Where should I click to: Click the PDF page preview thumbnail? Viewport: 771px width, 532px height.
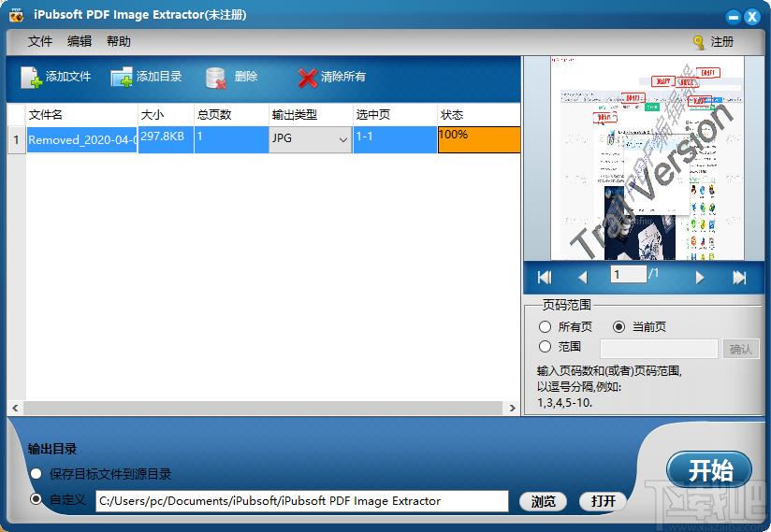pos(647,158)
